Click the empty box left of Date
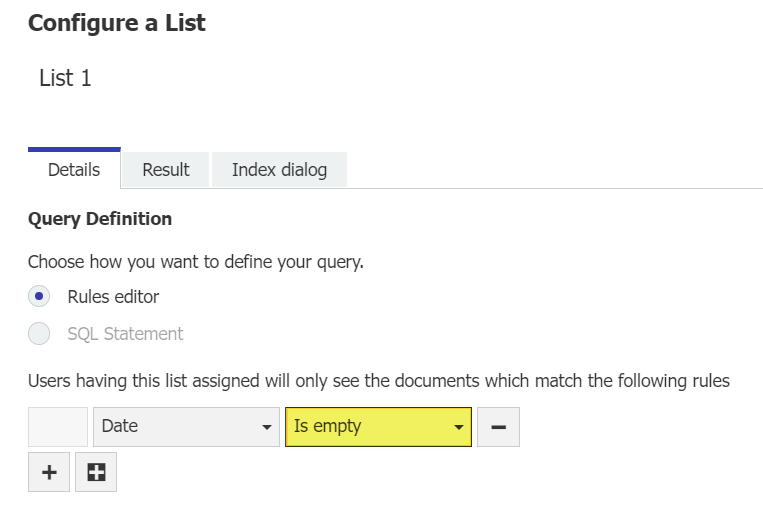 (58, 426)
